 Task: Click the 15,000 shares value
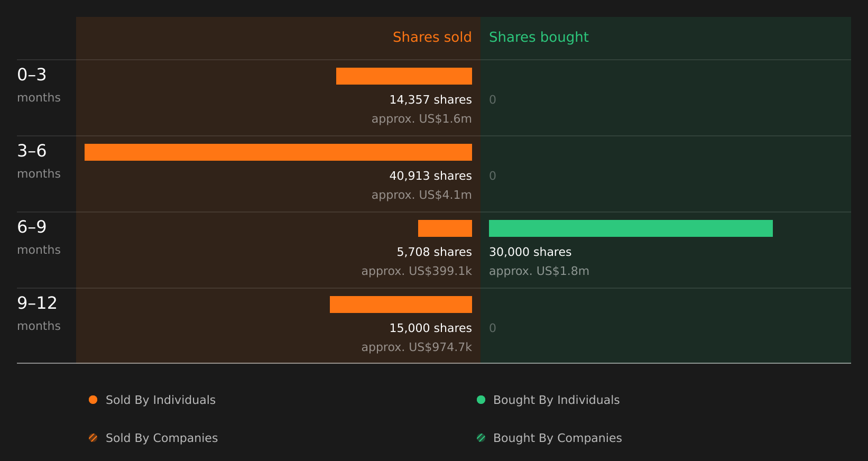coord(431,328)
